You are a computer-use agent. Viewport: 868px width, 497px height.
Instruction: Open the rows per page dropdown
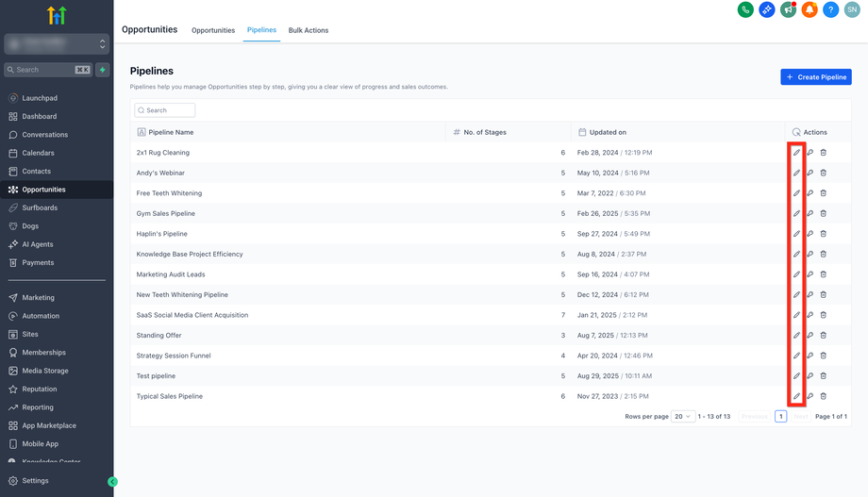682,416
